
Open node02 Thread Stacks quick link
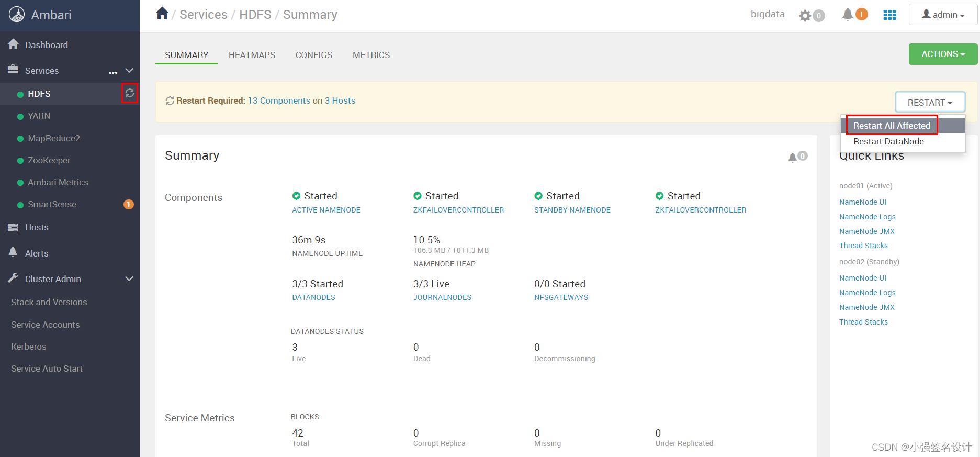(863, 322)
